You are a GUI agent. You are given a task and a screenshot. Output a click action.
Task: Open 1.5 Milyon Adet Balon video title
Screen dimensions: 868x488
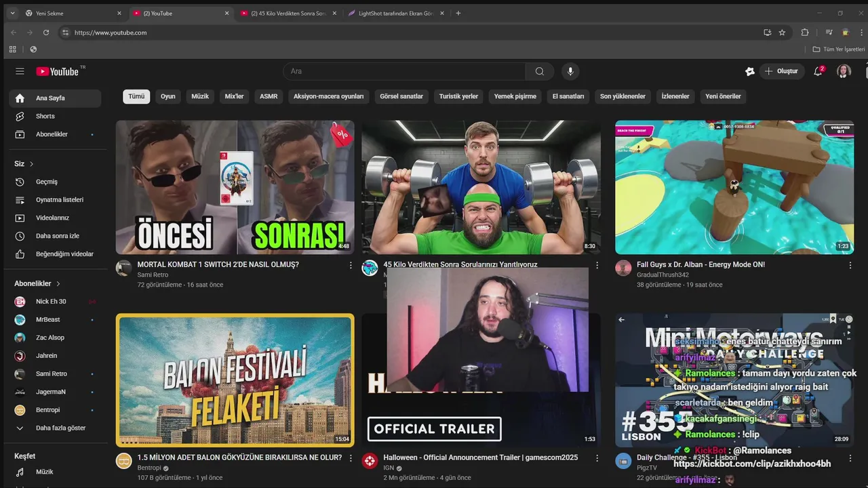tap(239, 458)
